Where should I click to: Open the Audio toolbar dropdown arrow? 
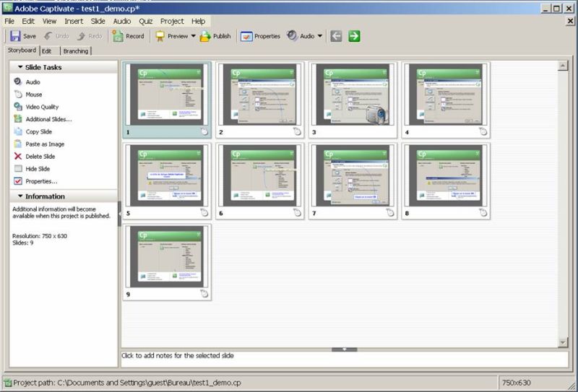pyautogui.click(x=319, y=36)
